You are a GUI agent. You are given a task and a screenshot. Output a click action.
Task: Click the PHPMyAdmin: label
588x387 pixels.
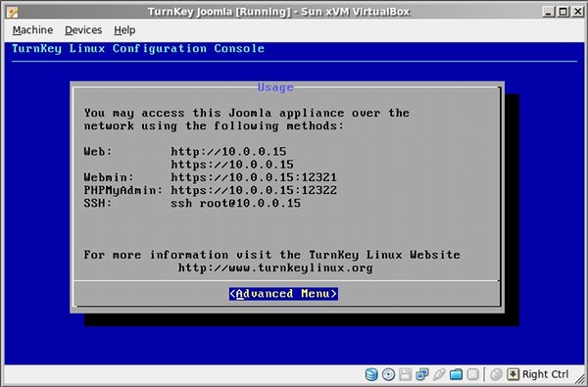point(123,190)
